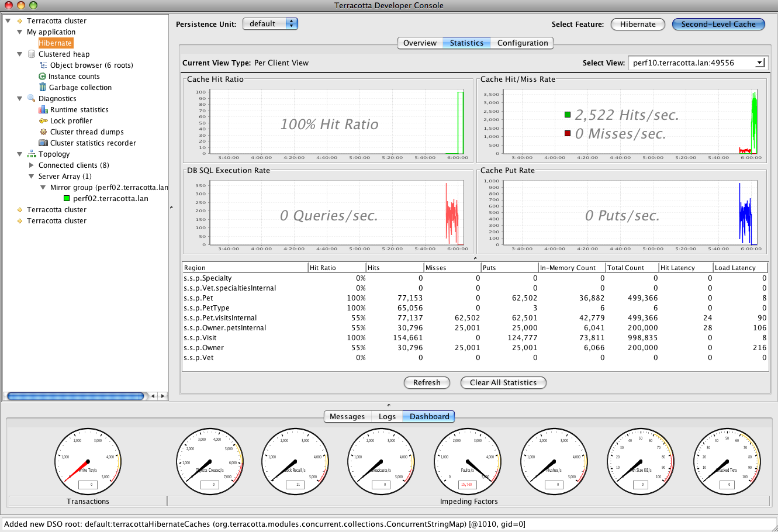Click the Cluster thread dumps gear icon

click(43, 132)
